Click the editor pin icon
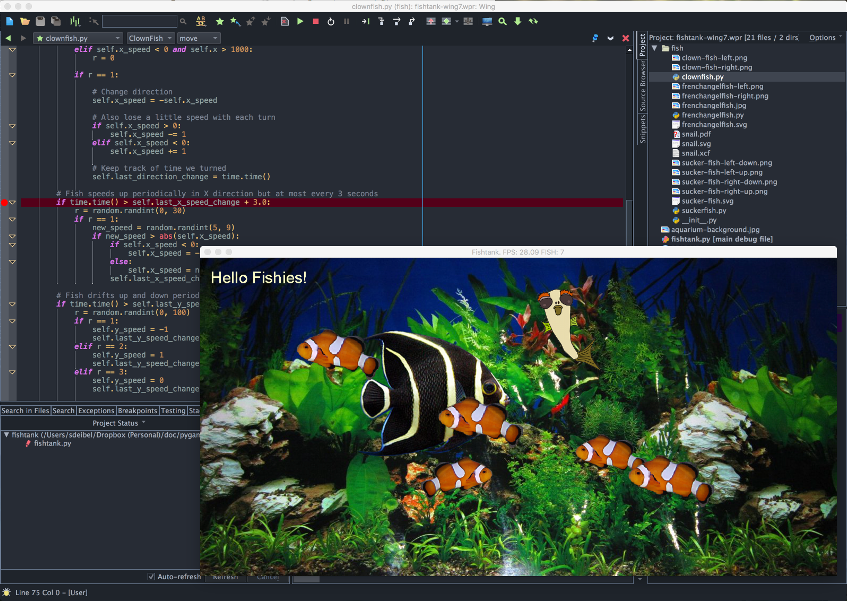 (x=595, y=38)
